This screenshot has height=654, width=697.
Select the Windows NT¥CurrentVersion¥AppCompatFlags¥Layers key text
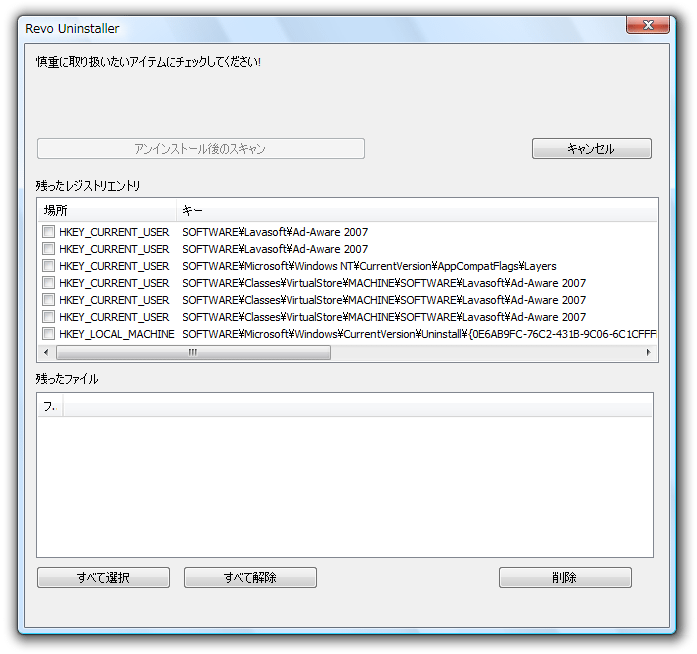pos(369,266)
